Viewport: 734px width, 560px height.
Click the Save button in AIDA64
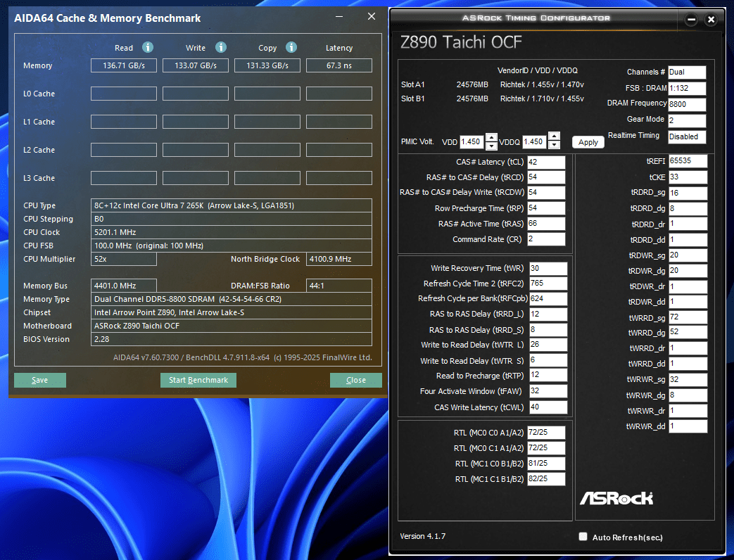coord(40,380)
